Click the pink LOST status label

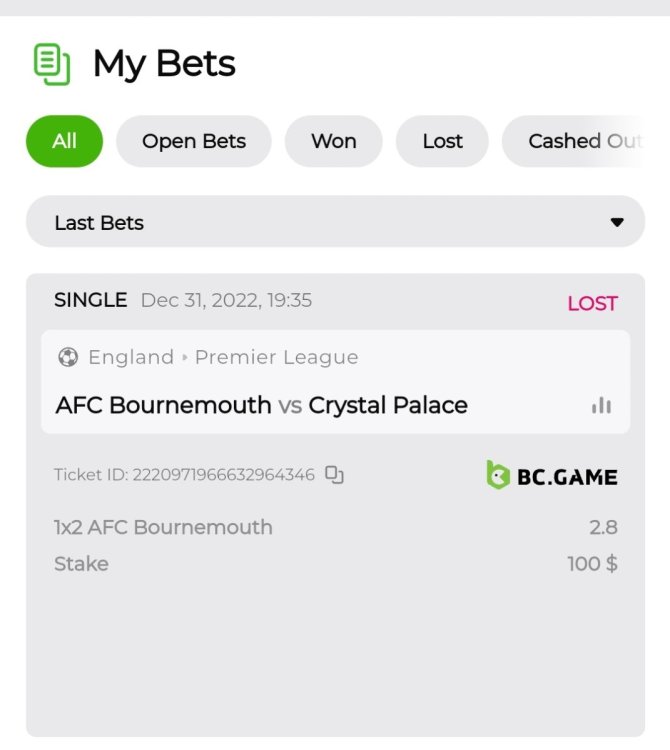(592, 303)
